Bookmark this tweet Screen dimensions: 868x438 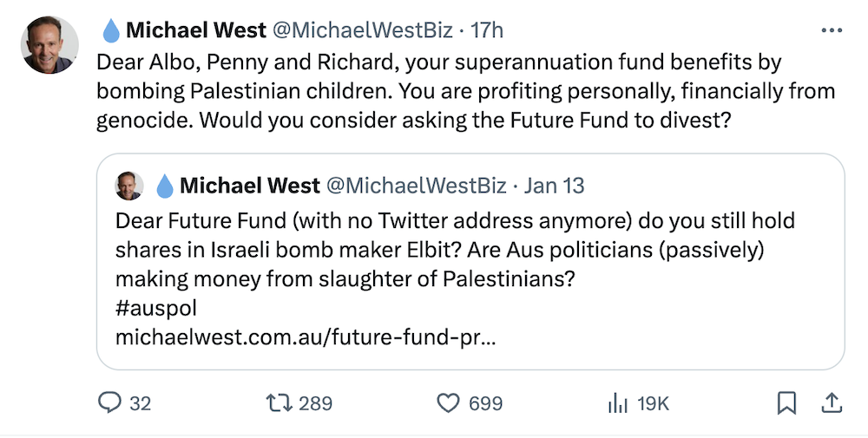[x=786, y=402]
